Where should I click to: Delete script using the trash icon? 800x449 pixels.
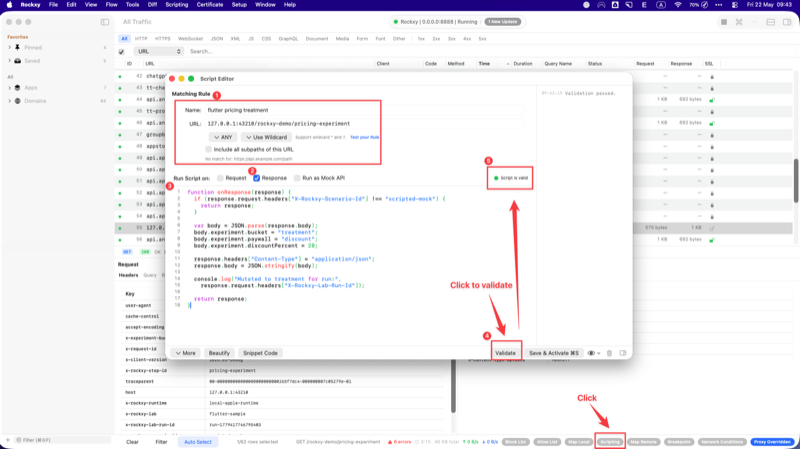click(x=609, y=353)
